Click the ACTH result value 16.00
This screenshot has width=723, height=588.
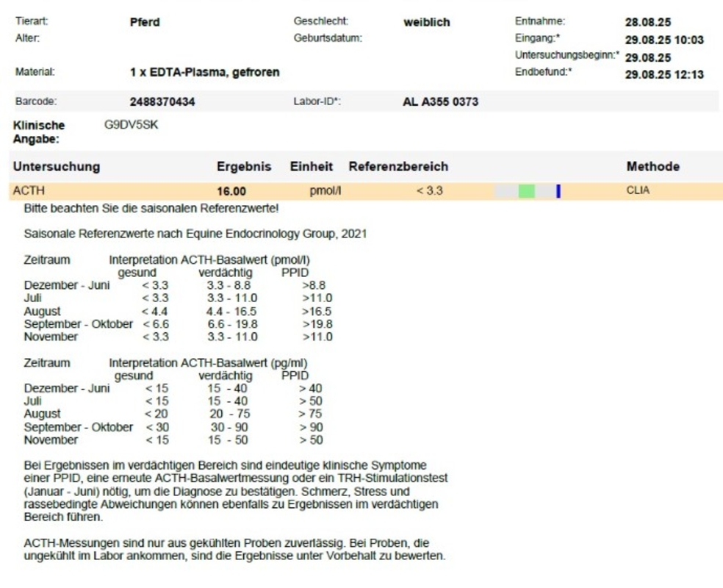[x=231, y=191]
